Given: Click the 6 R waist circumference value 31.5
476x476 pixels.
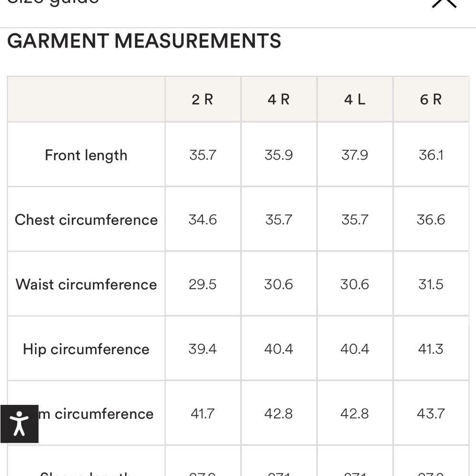Looking at the screenshot, I should [431, 285].
